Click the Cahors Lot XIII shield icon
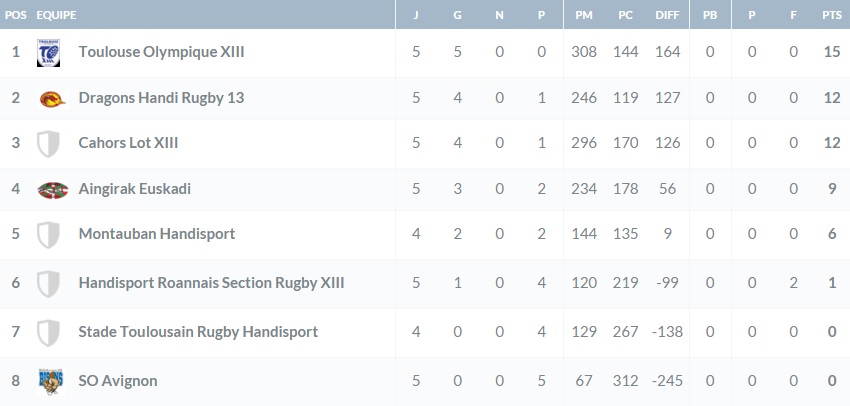This screenshot has width=850, height=406. pos(48,144)
